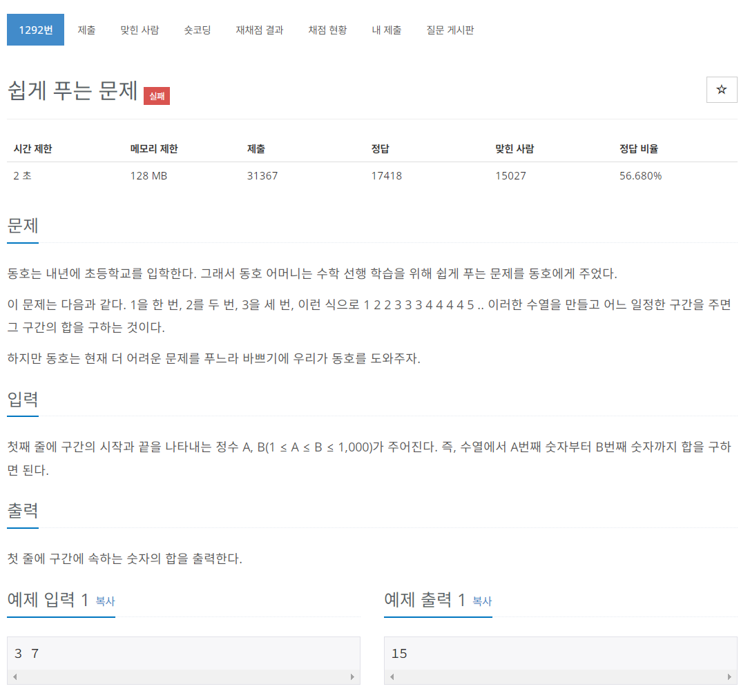Copy 예제 입력 1 via 복사 link
This screenshot has width=750, height=700.
point(105,601)
